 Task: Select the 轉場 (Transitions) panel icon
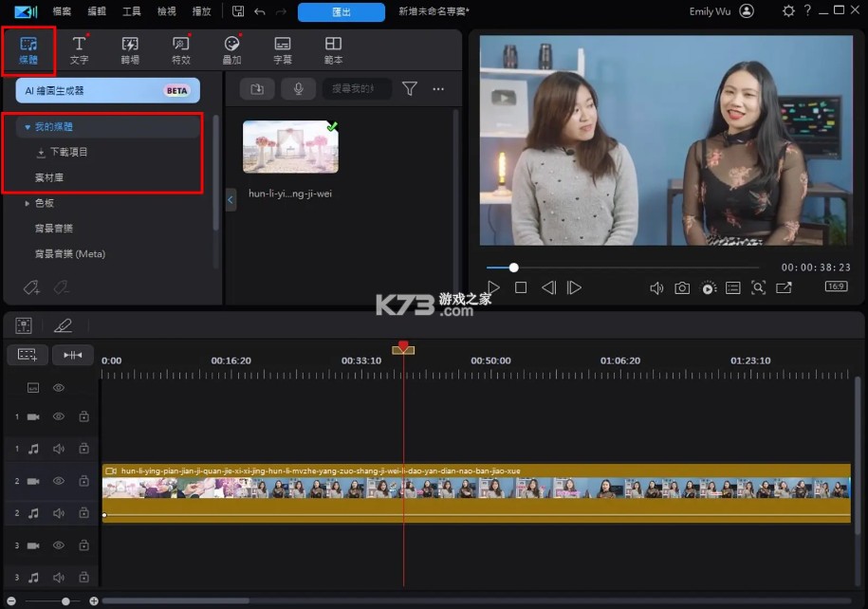tap(130, 48)
